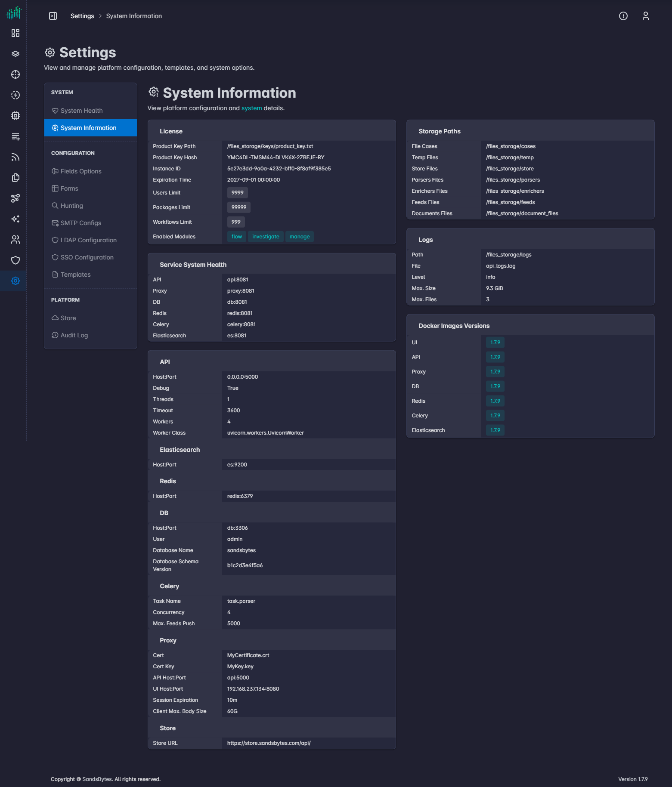Open the user profile icon
The height and width of the screenshot is (787, 672).
pos(646,16)
